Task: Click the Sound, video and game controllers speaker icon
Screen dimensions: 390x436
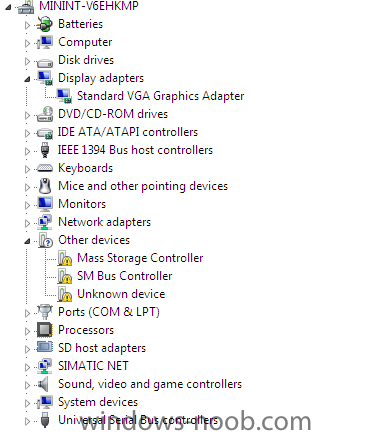Action: 43,384
